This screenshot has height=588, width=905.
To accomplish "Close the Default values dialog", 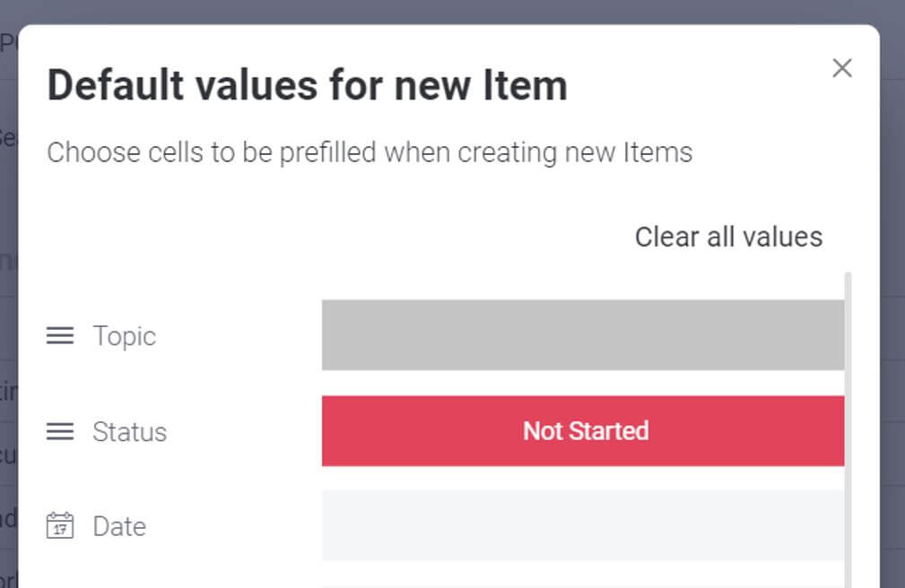I will [842, 68].
